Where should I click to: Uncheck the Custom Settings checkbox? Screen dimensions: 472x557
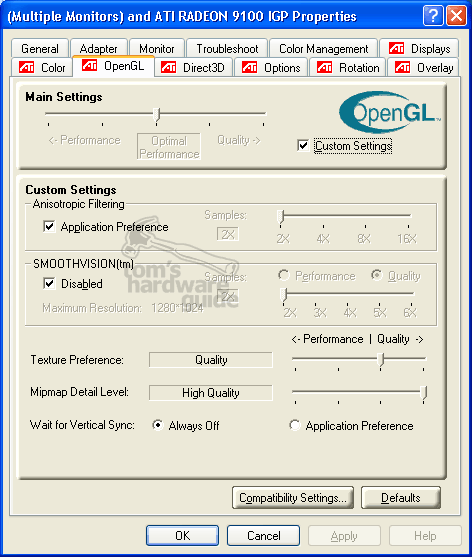[x=303, y=146]
